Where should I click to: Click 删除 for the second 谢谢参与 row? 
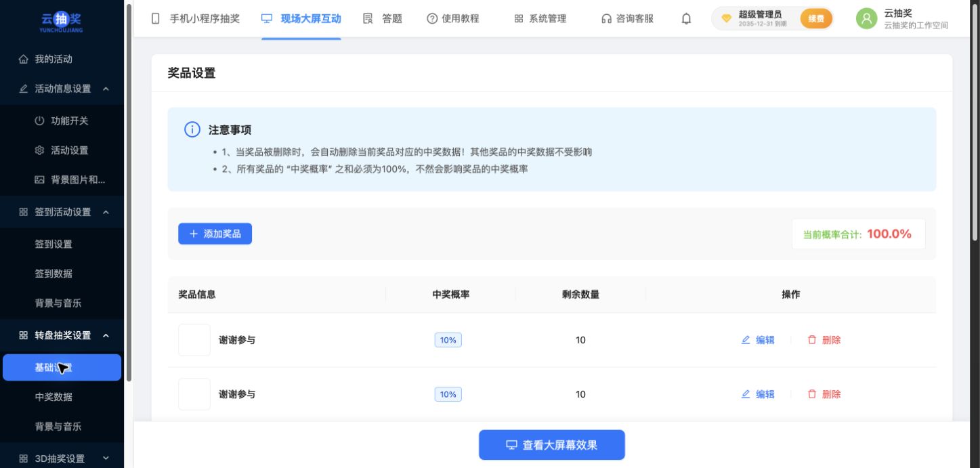824,394
